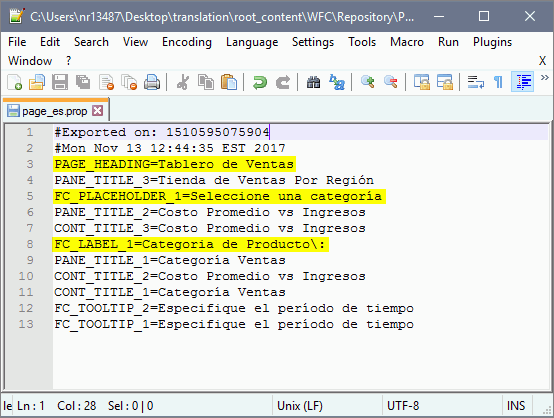Image resolution: width=554 pixels, height=418 pixels.
Task: Click Unix (LF) in status bar
Action: pyautogui.click(x=300, y=406)
